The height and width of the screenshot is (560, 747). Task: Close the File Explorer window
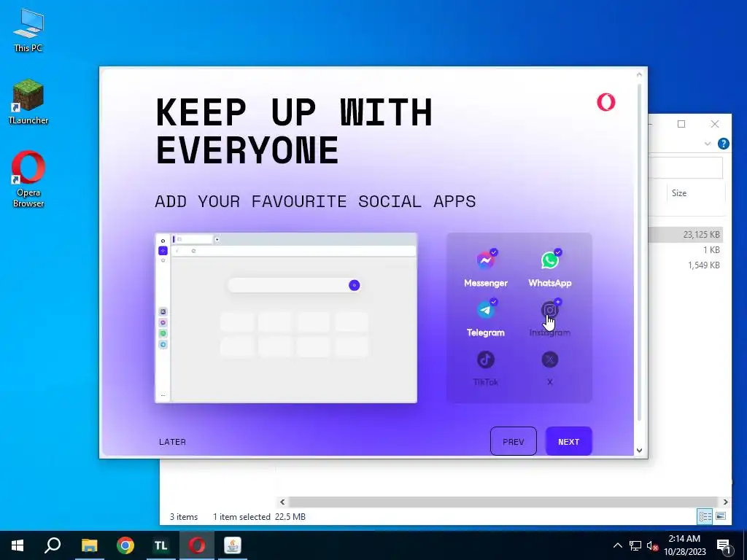(x=715, y=124)
